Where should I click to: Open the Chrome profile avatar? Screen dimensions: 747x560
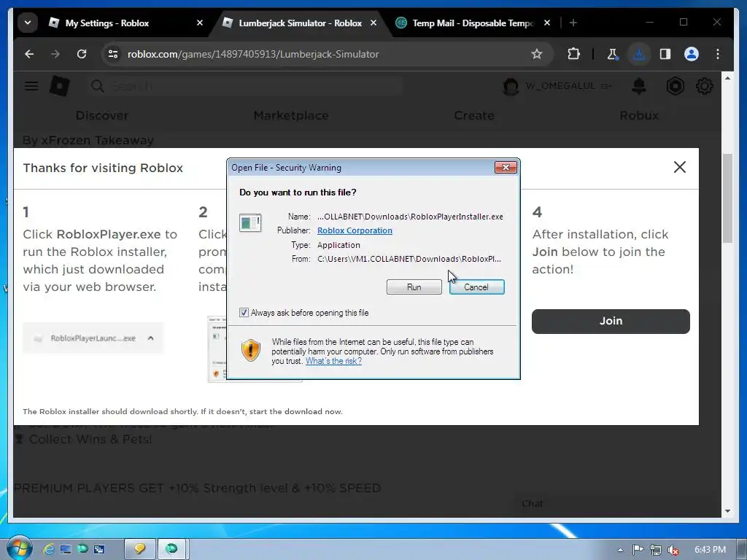[692, 54]
